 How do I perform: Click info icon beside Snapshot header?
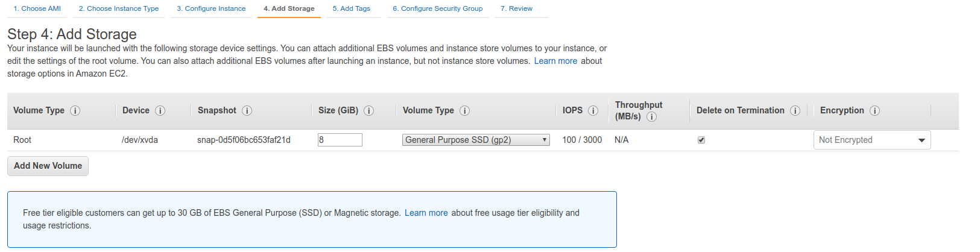click(247, 110)
